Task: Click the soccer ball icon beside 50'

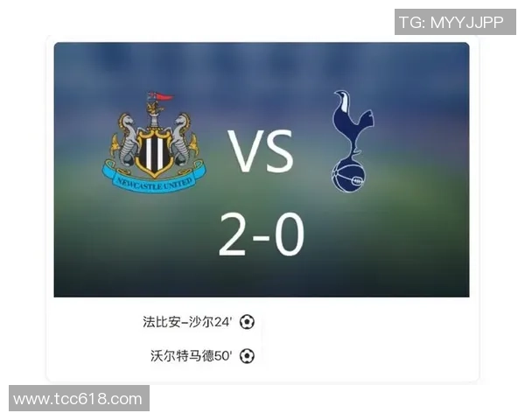Action: point(247,356)
